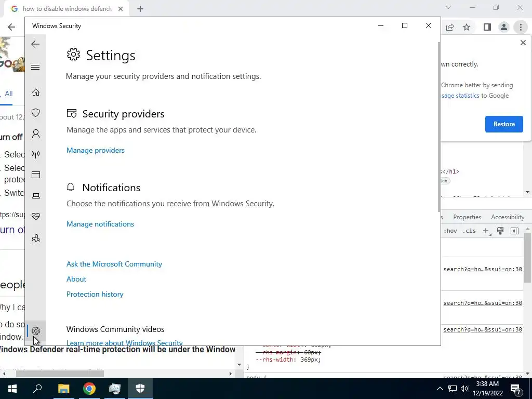Open Device performance & health heart icon
Viewport: 532px width, 399px height.
click(36, 216)
